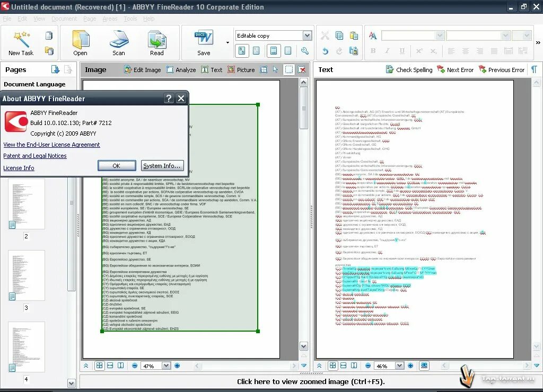This screenshot has height=392, width=543.
Task: Click the Previous Error button
Action: click(x=502, y=70)
